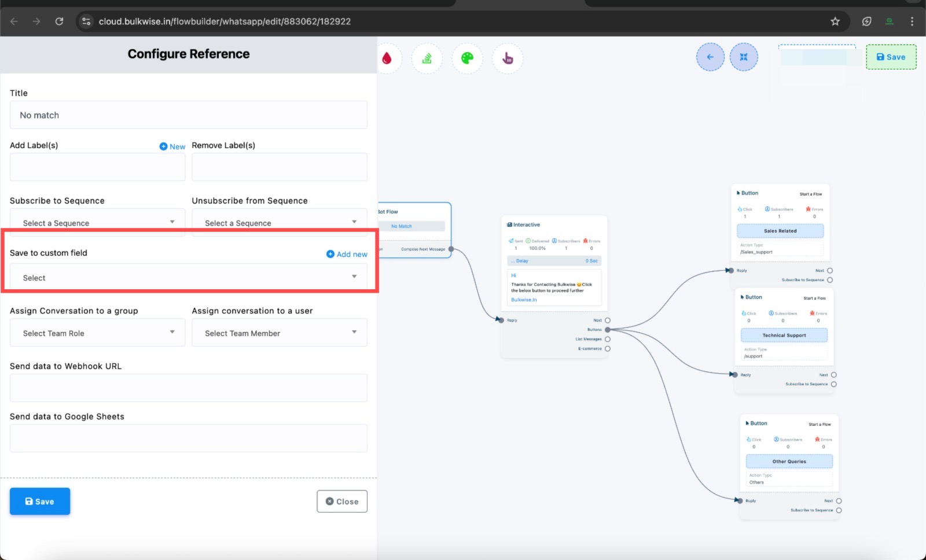This screenshot has width=926, height=560.
Task: Click the Add new custom field link
Action: point(347,254)
